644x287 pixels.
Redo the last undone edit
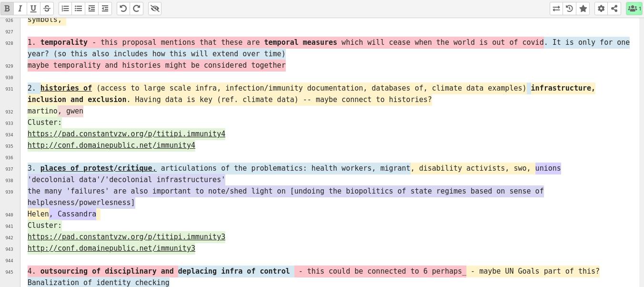[136, 9]
